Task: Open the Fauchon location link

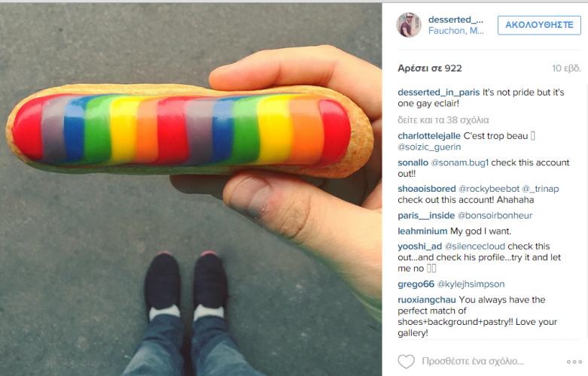Action: 456,31
